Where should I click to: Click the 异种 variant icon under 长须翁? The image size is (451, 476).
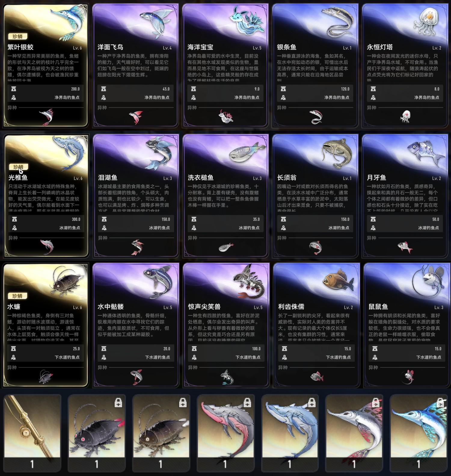pos(315,247)
